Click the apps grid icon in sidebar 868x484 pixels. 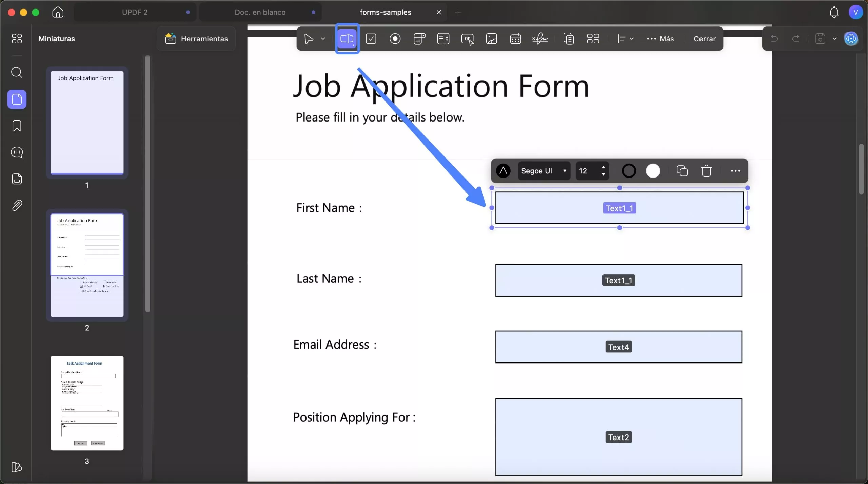(x=17, y=39)
